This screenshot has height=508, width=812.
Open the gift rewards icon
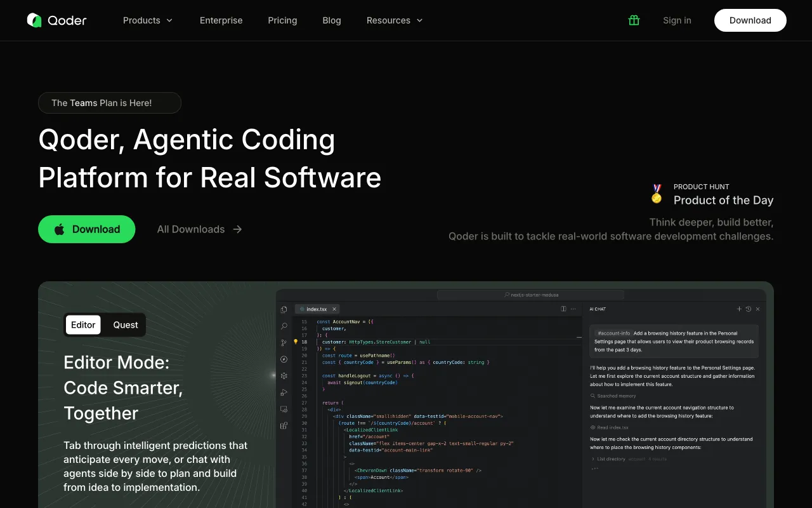[x=634, y=20]
